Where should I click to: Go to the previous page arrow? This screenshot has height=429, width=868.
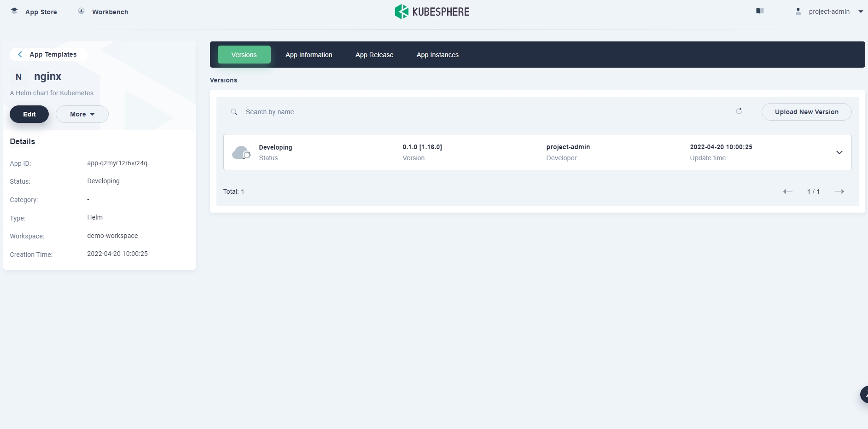pos(787,191)
